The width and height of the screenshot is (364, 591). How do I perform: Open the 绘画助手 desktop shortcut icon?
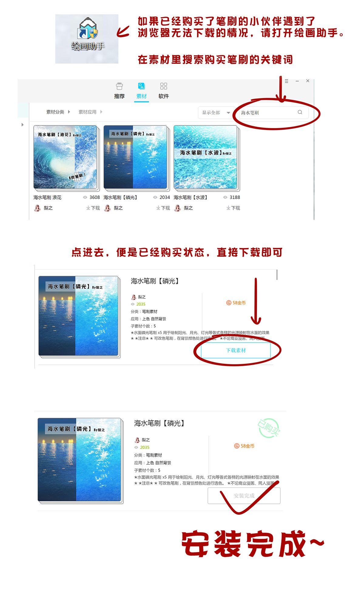pyautogui.click(x=87, y=34)
